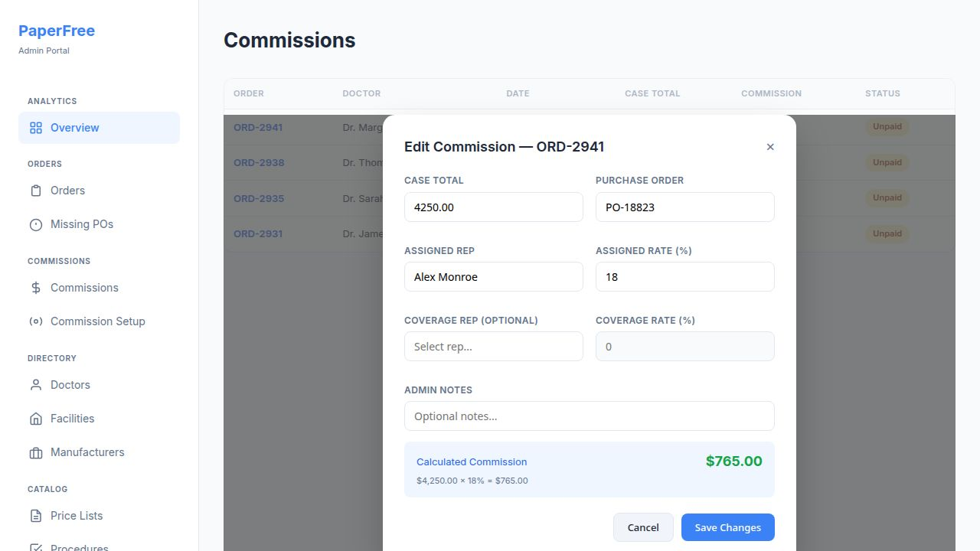980x551 pixels.
Task: Expand the Coverage Rep selector
Action: [x=493, y=347]
